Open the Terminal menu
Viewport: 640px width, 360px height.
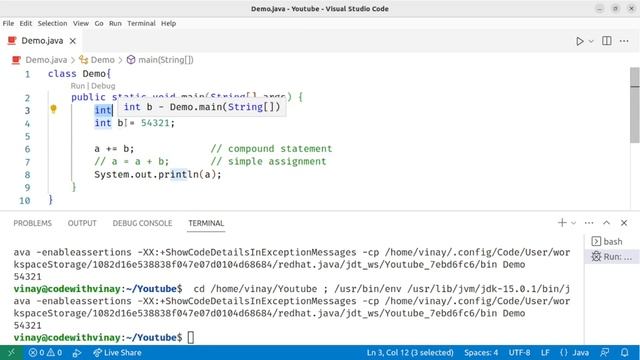coord(141,23)
